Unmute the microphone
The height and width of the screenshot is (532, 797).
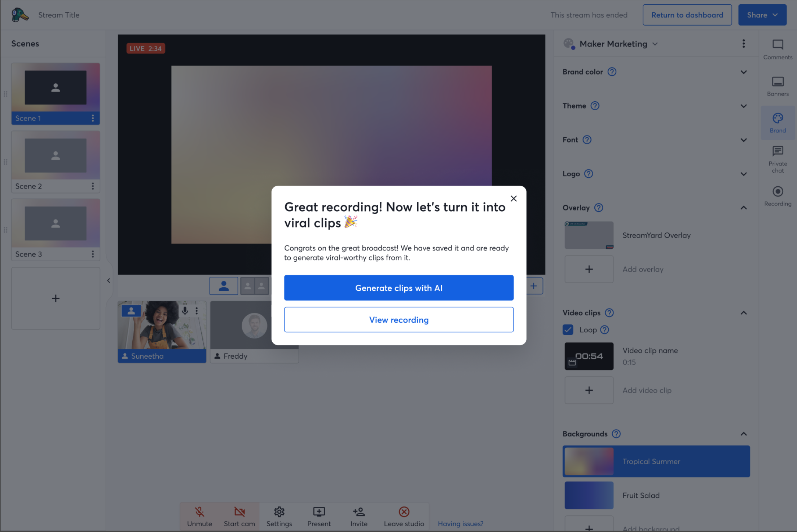pos(199,517)
